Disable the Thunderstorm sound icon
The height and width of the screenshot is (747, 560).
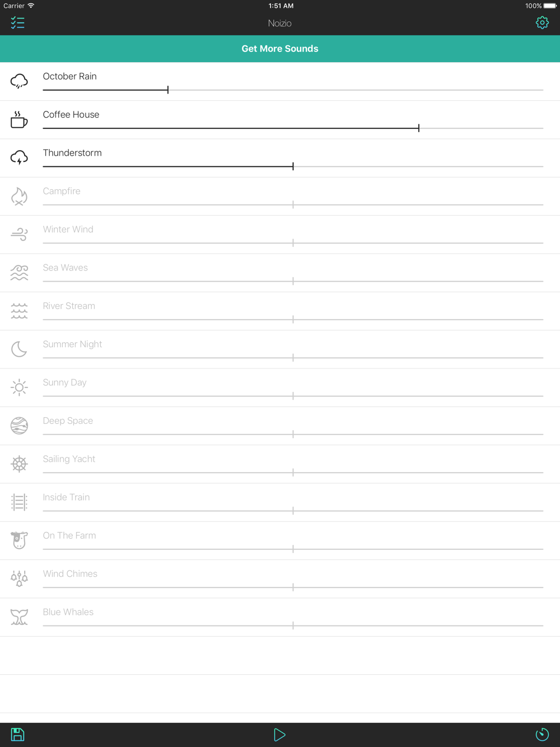[19, 158]
